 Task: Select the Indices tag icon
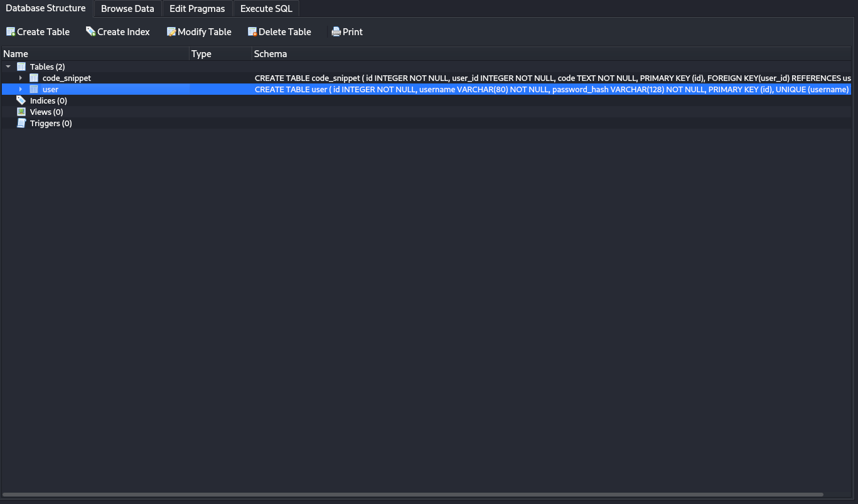[x=21, y=100]
